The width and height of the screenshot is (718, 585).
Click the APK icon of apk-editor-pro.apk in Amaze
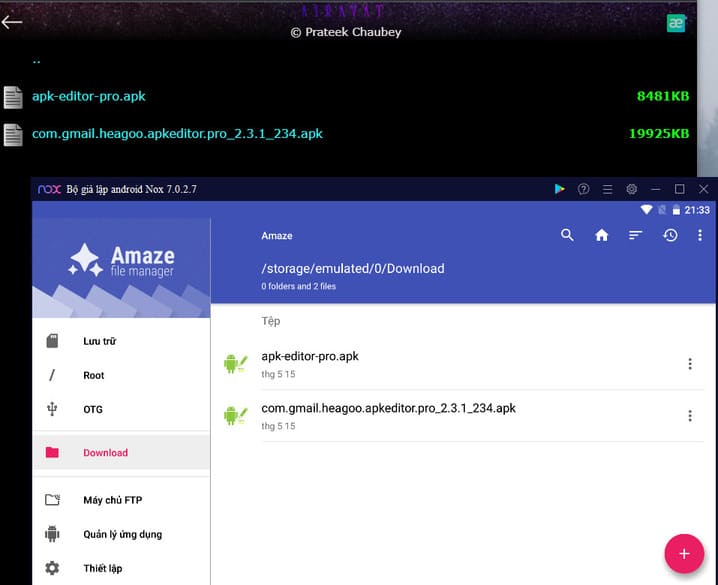coord(235,364)
